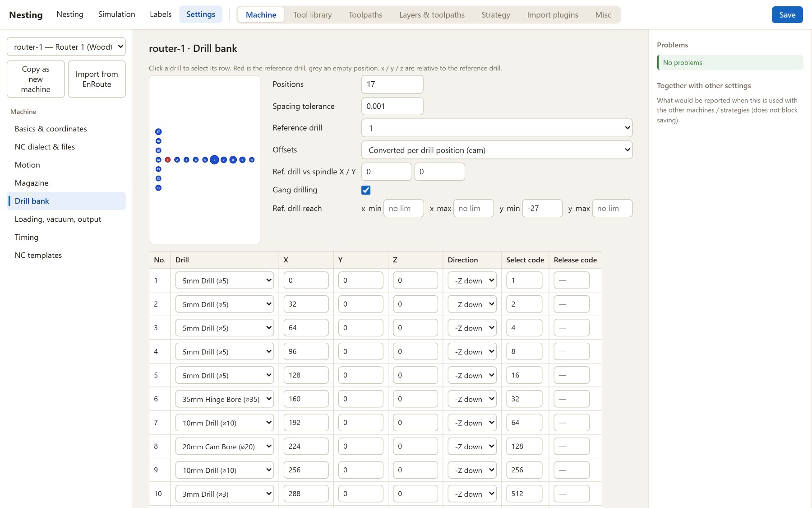812x508 pixels.
Task: Click drill circle 14 in diagram
Action: [158, 160]
